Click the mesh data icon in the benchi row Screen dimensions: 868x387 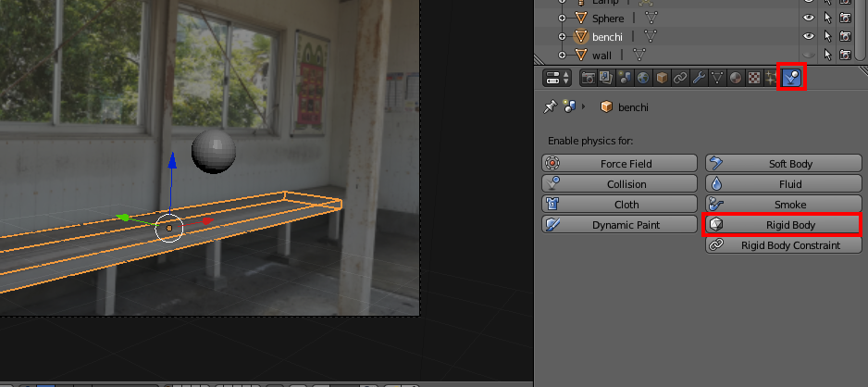click(651, 36)
